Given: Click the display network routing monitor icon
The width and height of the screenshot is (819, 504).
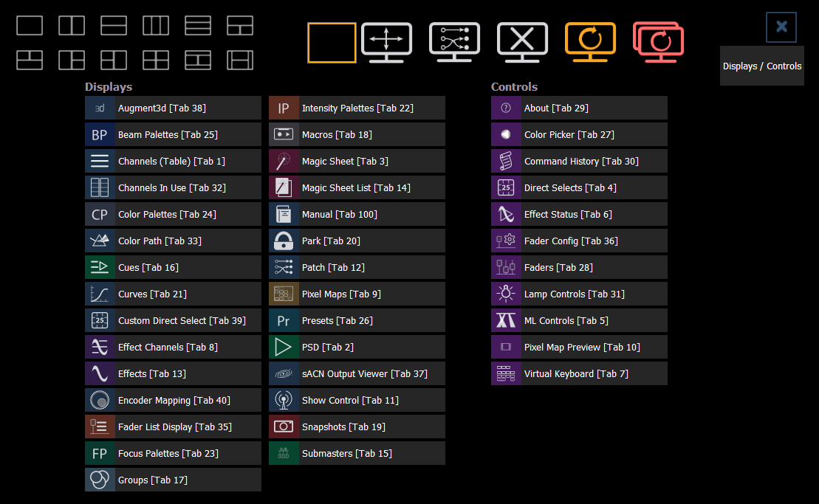Looking at the screenshot, I should click(454, 42).
